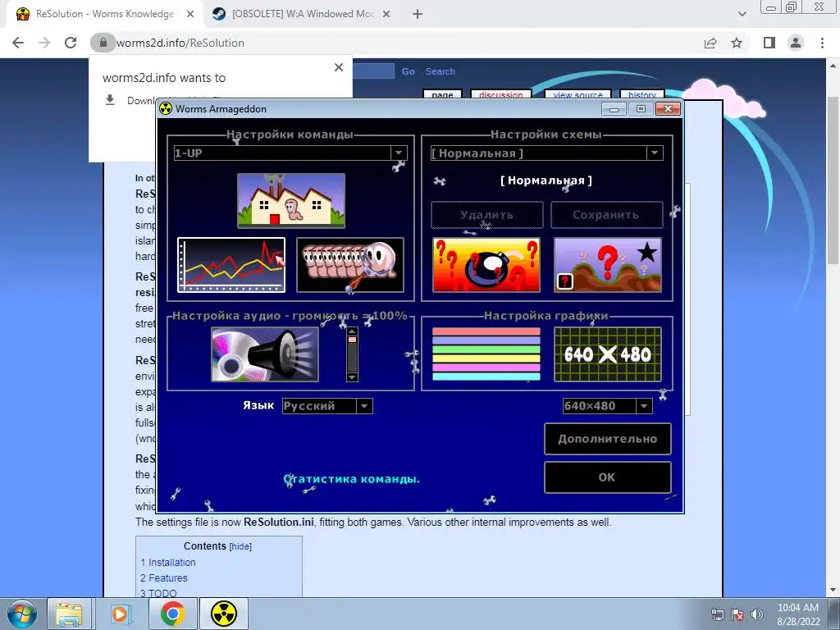840x630 pixels.
Task: View site info via the lock icon
Action: tap(103, 43)
